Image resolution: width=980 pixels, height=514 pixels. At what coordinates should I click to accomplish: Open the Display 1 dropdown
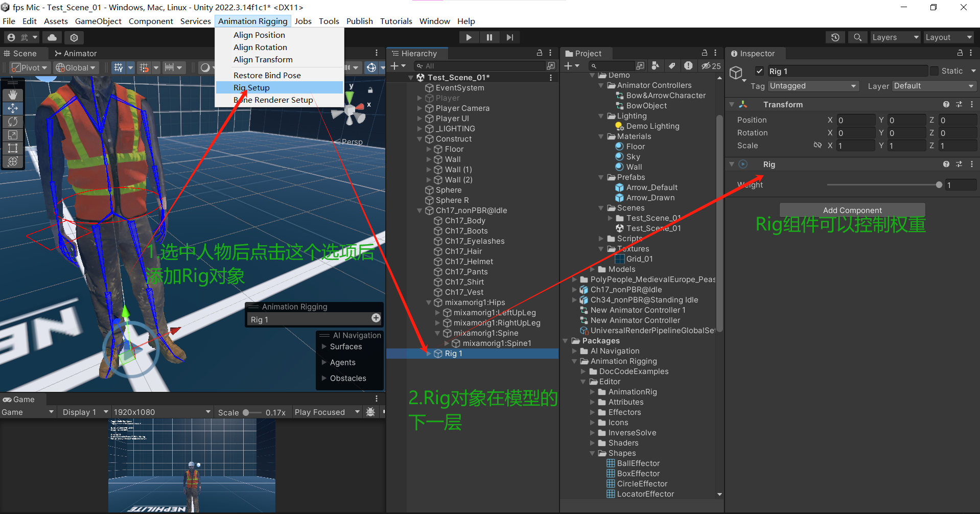pos(84,412)
